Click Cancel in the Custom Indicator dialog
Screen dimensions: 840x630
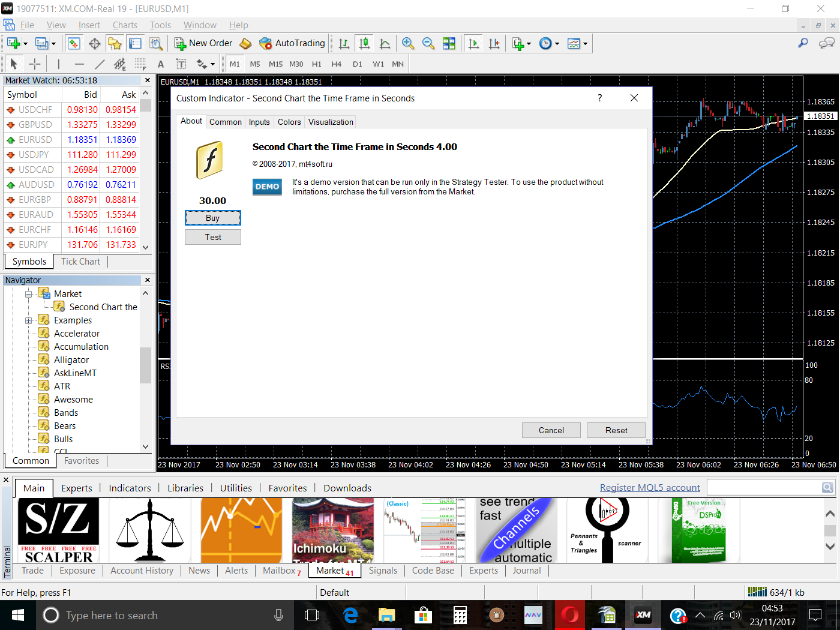point(551,430)
